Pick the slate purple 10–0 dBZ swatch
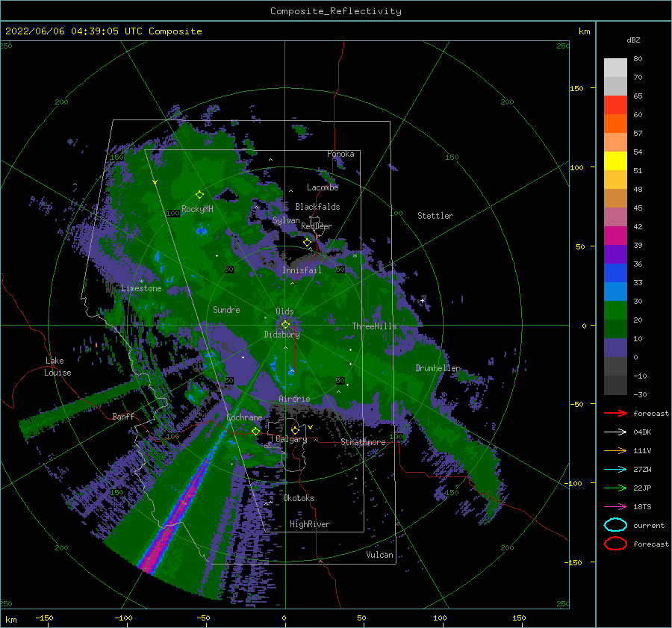This screenshot has height=628, width=672. tap(615, 348)
